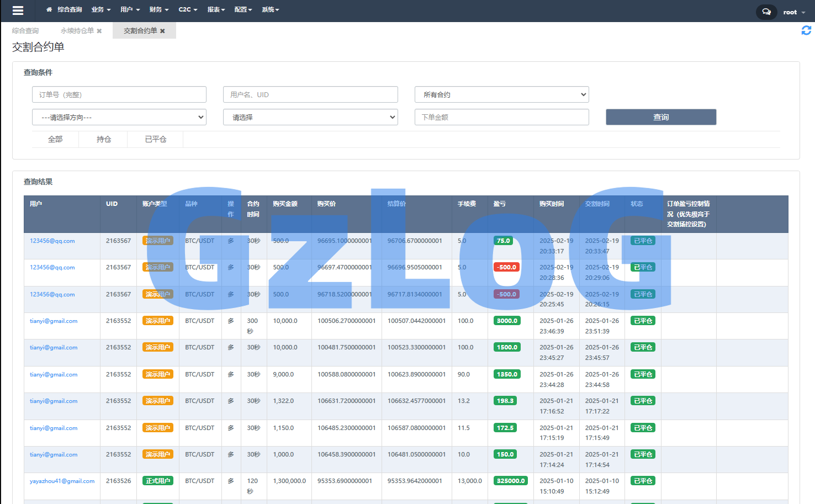Screen dimensions: 815x504
Task: Click the home icon beside 综合查询
Action: (49, 9)
